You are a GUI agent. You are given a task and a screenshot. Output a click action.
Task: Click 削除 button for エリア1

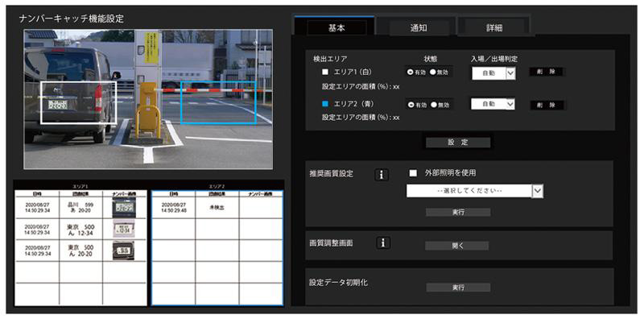click(547, 72)
